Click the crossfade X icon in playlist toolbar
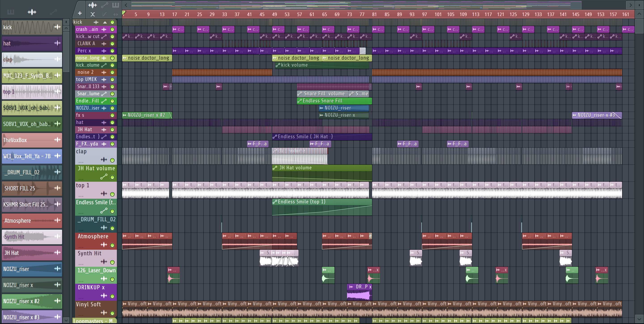 coord(93,15)
